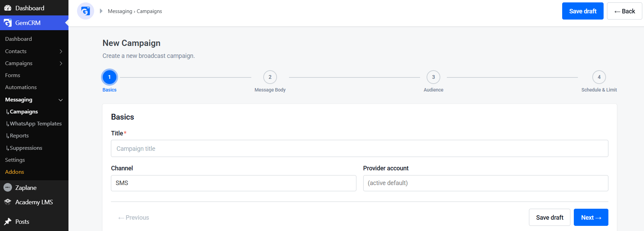Open Messaging Reports page

(19, 136)
